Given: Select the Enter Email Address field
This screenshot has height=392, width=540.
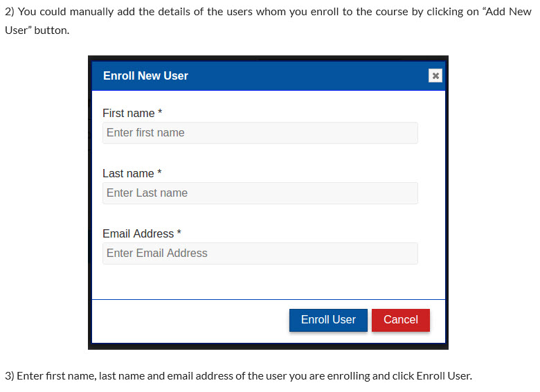Looking at the screenshot, I should click(260, 253).
